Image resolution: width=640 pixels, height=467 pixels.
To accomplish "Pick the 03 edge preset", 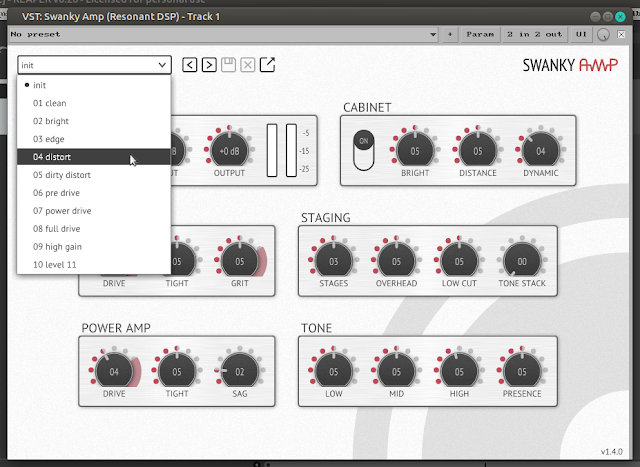I will click(x=94, y=139).
